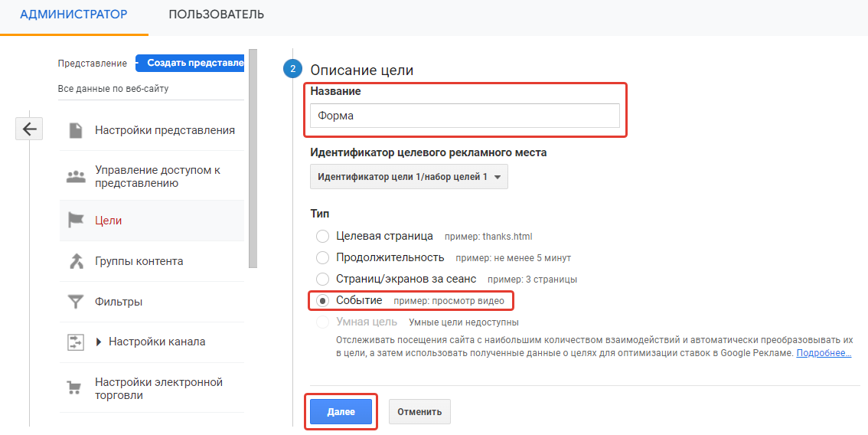This screenshot has height=435, width=868.
Task: Click the back arrow icon in sidebar
Action: 29,129
